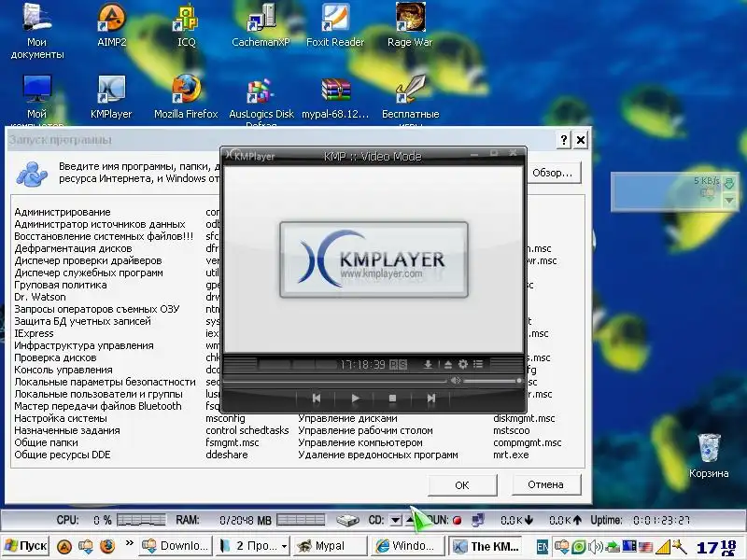Open Mozilla Firefox desktop icon

click(186, 97)
